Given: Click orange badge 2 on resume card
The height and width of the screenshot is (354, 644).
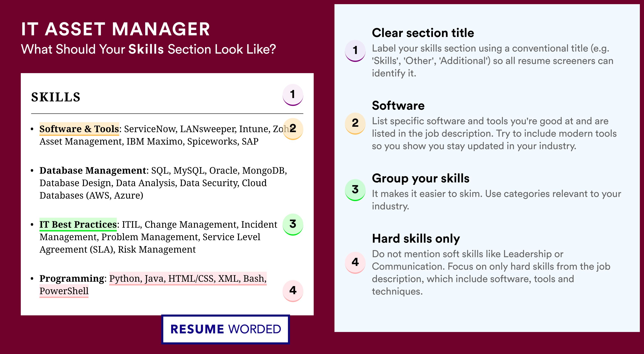Looking at the screenshot, I should (x=293, y=129).
